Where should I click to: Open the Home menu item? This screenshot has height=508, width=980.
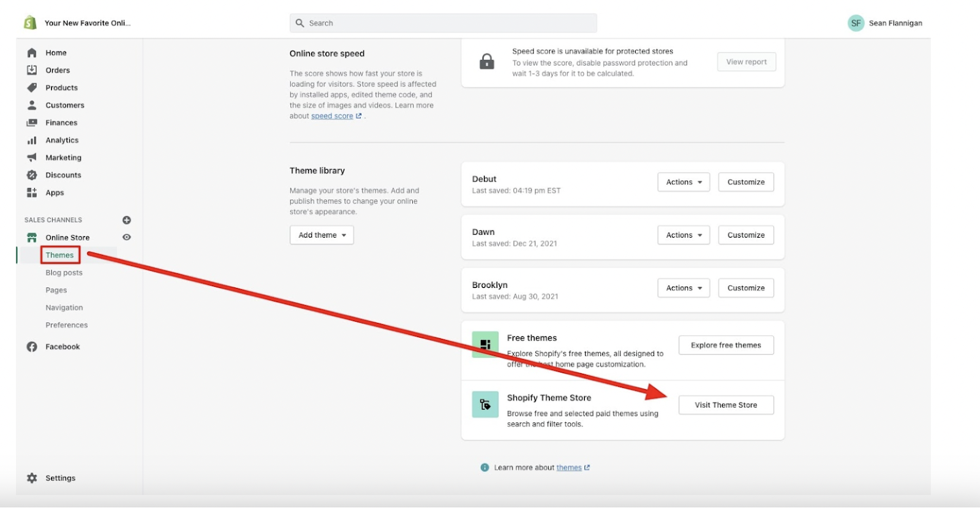(56, 53)
